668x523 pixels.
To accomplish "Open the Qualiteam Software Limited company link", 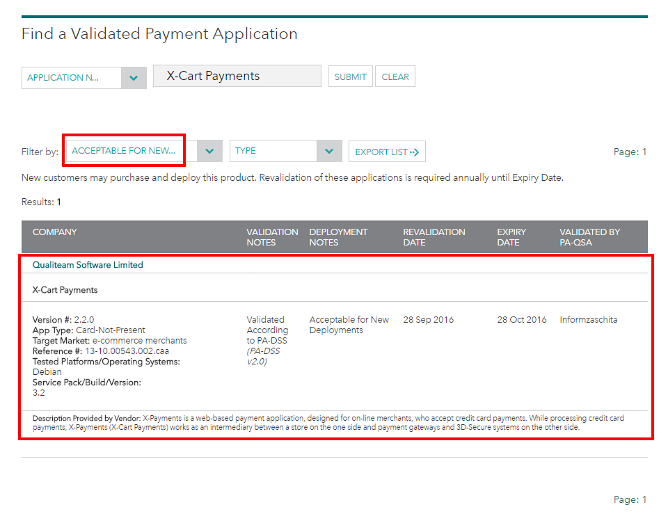I will tap(88, 265).
